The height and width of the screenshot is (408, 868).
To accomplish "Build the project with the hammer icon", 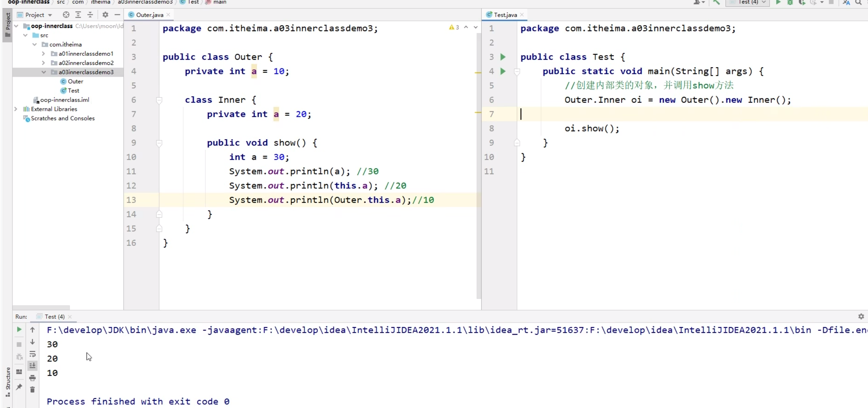I will (x=716, y=3).
